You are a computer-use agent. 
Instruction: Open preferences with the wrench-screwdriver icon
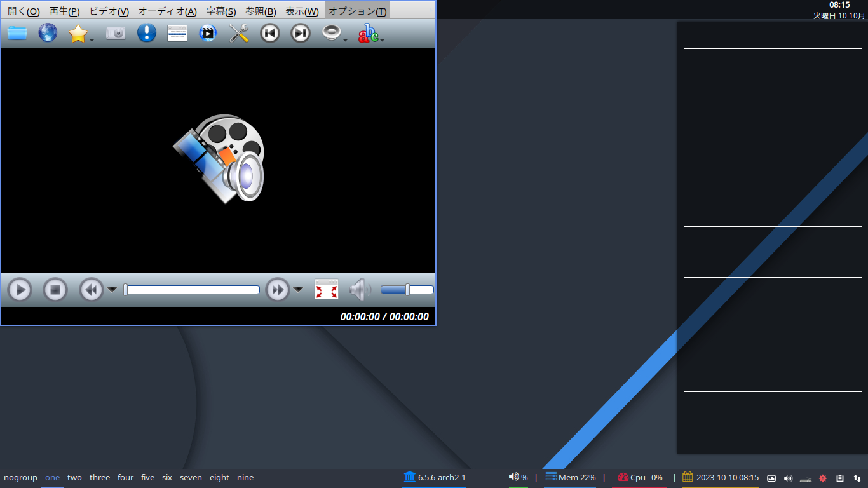[239, 33]
